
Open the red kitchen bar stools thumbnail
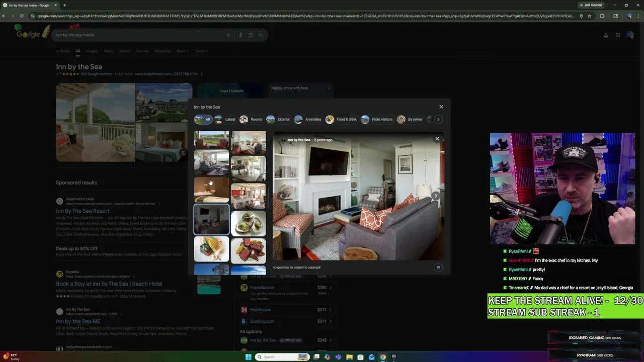pos(248,196)
